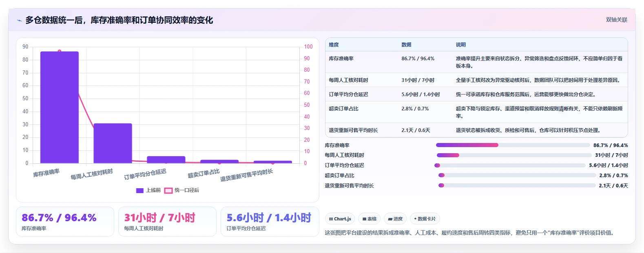Click the 库存准确率 progress bar
The height and width of the screenshot is (253, 644).
(x=513, y=145)
